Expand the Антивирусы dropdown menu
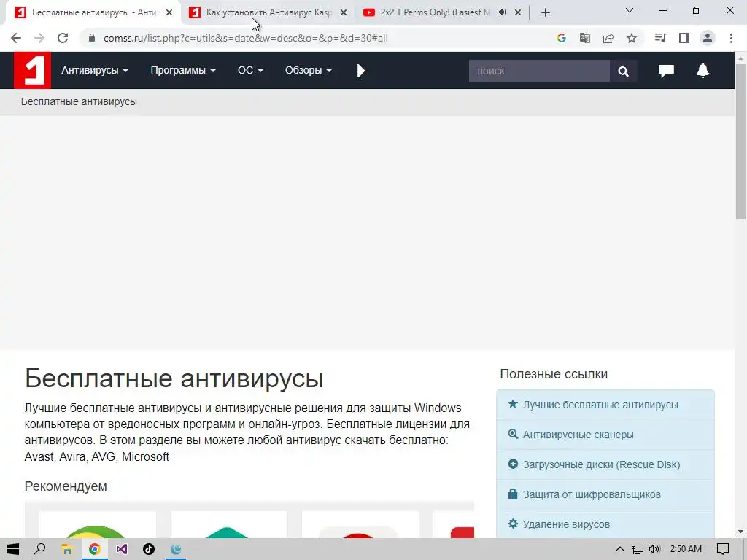The width and height of the screenshot is (747, 560). [94, 70]
